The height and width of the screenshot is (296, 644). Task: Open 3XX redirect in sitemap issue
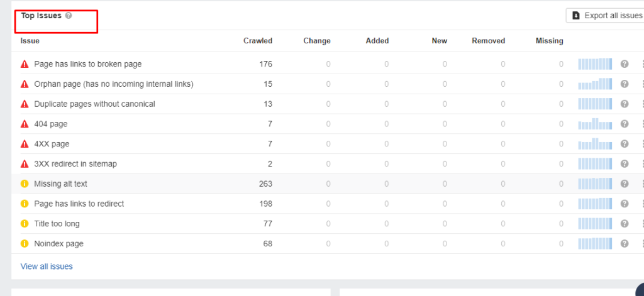click(x=75, y=163)
